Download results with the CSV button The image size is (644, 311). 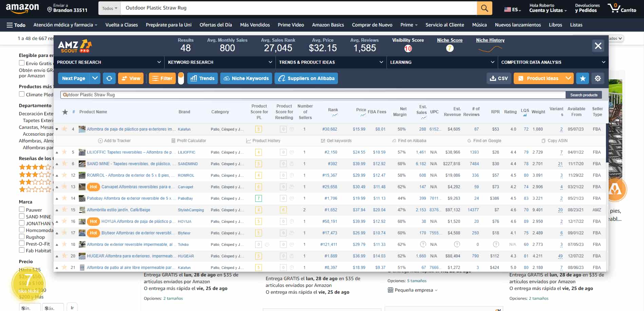[x=499, y=78]
